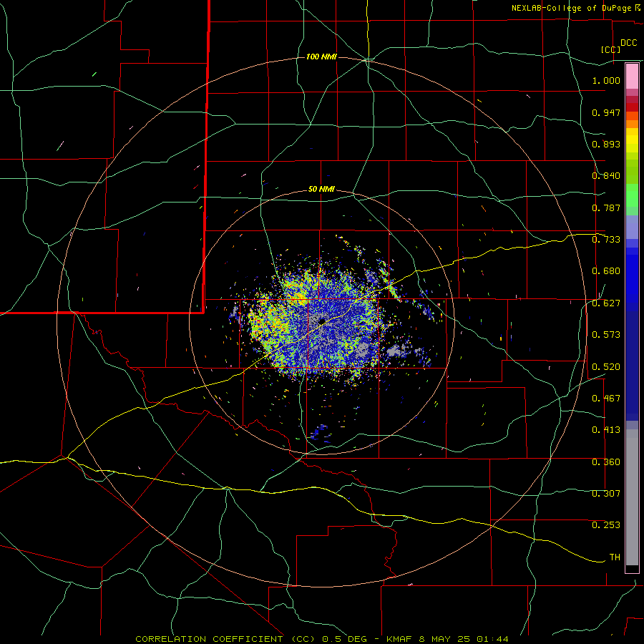
Task: Pick the gray color bar segment
Action: (x=632, y=497)
